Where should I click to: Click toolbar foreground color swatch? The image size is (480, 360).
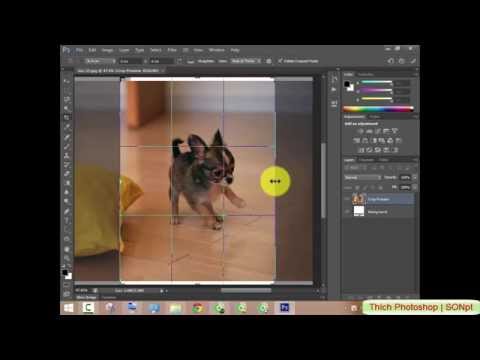pos(65,272)
